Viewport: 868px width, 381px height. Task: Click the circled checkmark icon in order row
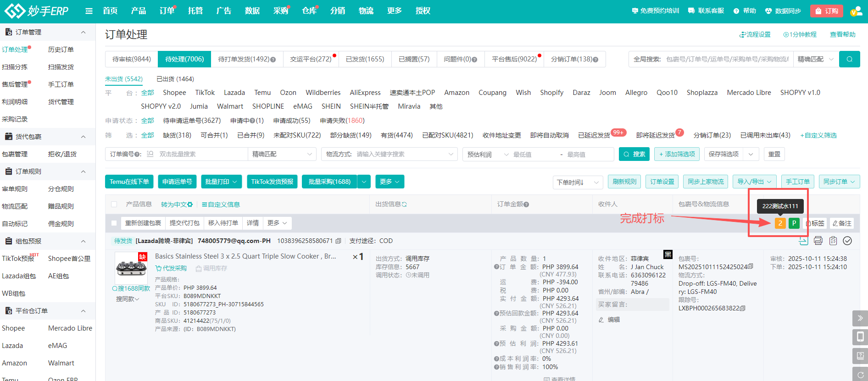[847, 241]
